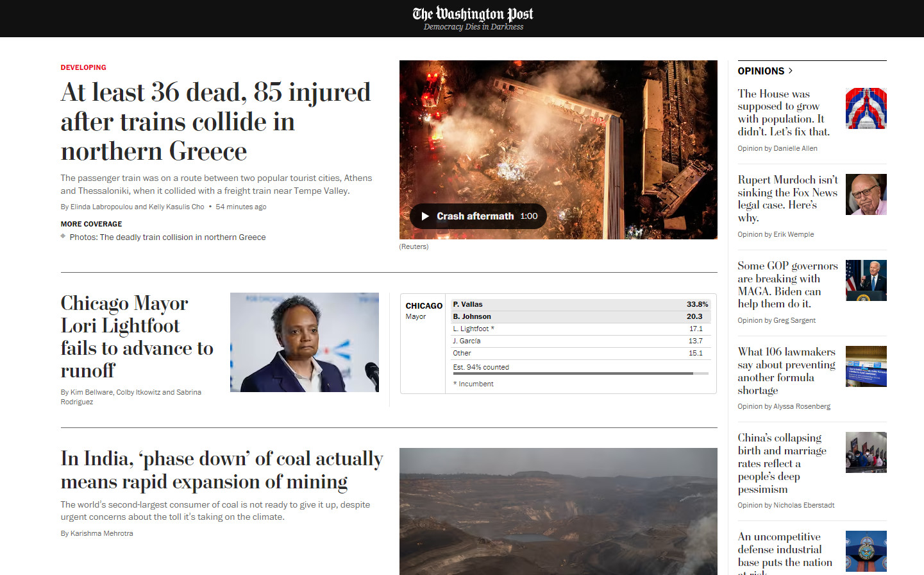
Task: Open the 106 lawmakers formula shortage opinion
Action: pos(785,371)
